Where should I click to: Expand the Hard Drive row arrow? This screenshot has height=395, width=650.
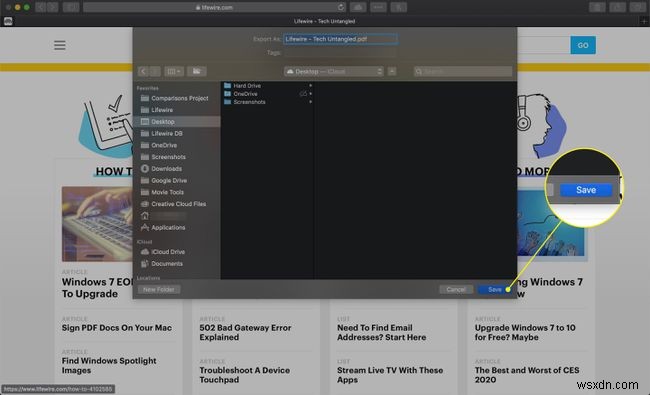tap(310, 85)
